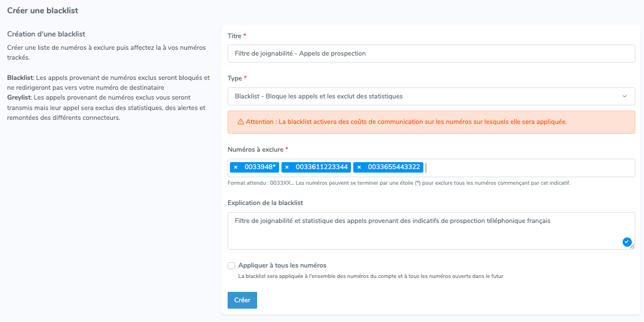Click the 0033655443322 tag label
This screenshot has height=322, width=644.
394,167
